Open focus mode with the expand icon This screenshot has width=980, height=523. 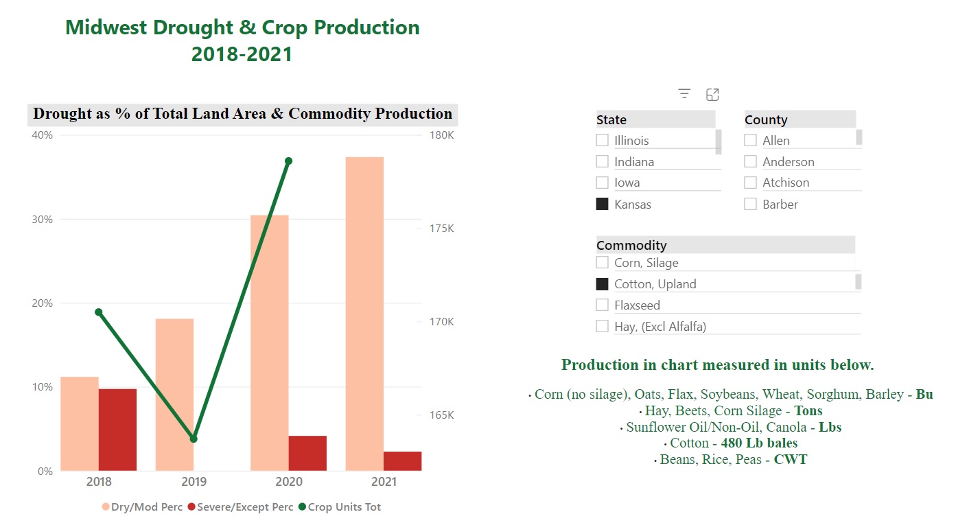coord(712,95)
